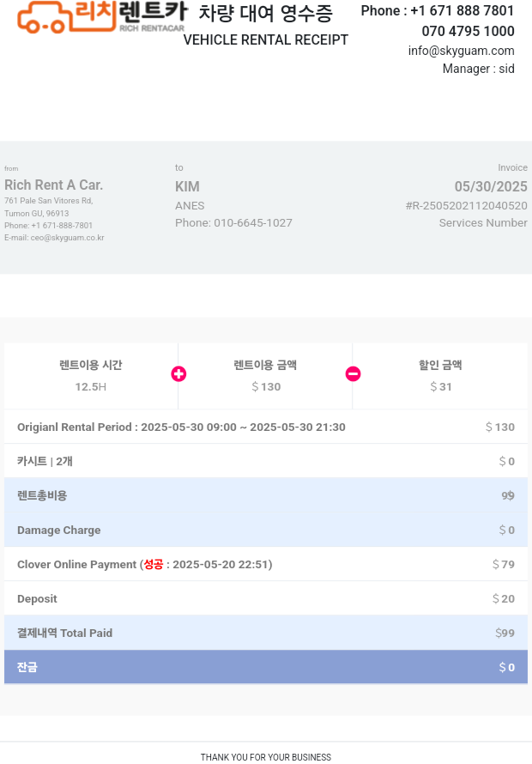Select the Deposit $20 row

coord(266,598)
